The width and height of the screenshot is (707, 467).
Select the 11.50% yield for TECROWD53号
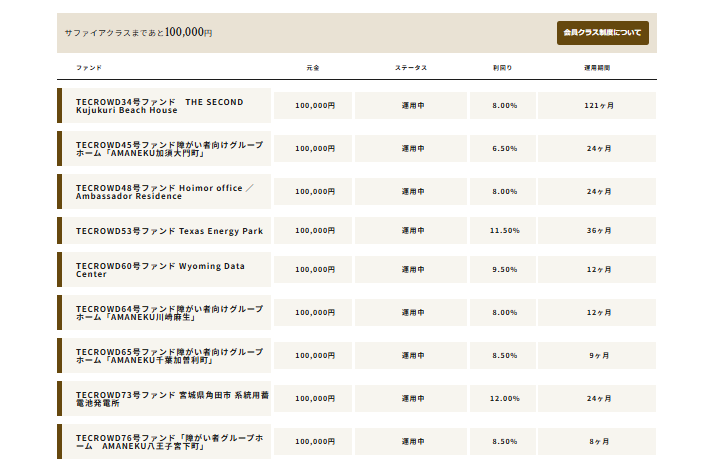[x=503, y=230]
